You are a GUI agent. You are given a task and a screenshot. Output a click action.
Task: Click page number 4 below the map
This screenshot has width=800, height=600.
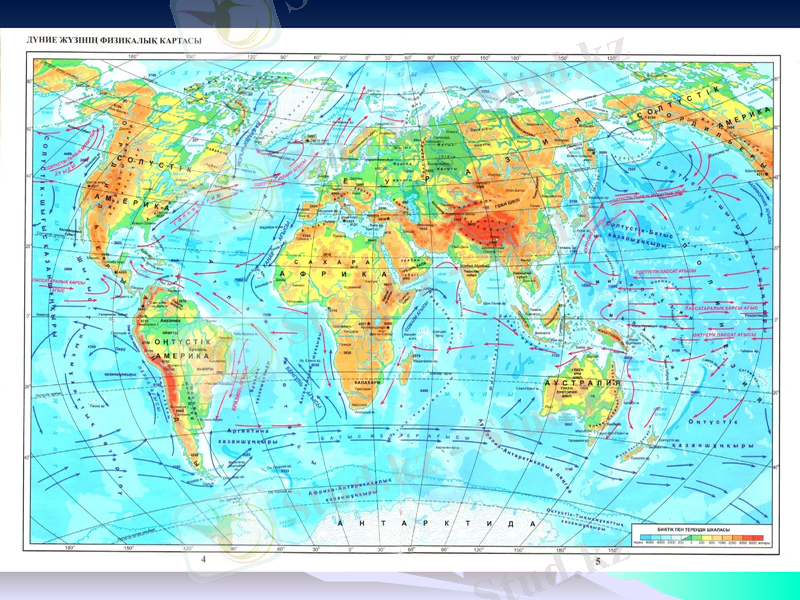click(204, 562)
